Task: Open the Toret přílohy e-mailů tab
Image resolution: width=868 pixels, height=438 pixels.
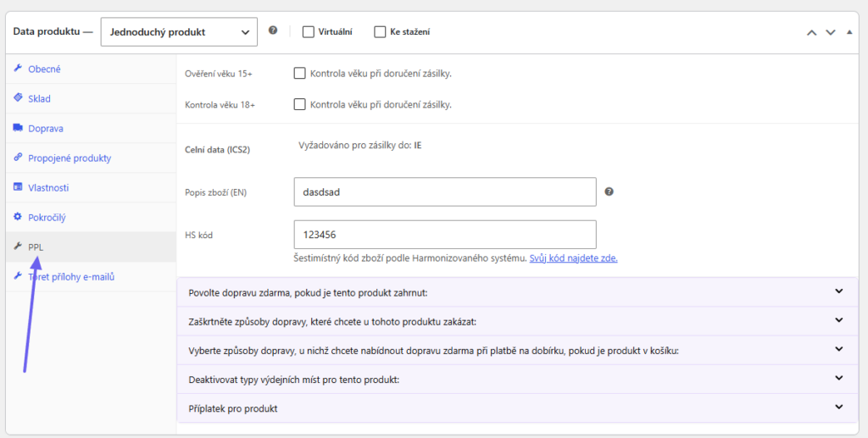Action: click(92, 276)
